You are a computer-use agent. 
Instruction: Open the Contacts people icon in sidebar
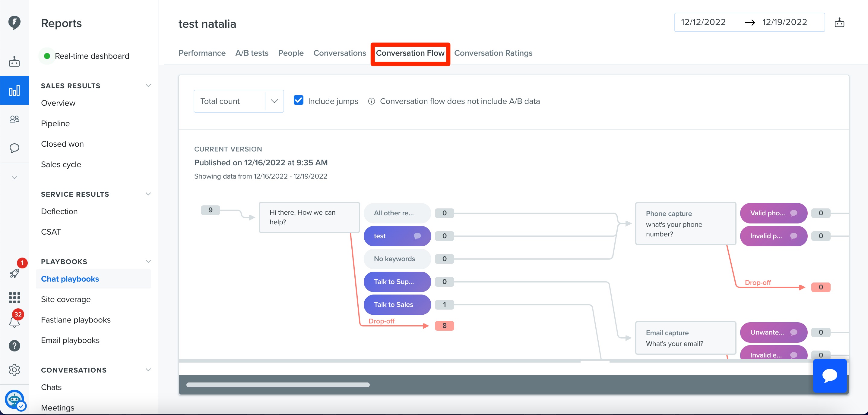pos(14,119)
